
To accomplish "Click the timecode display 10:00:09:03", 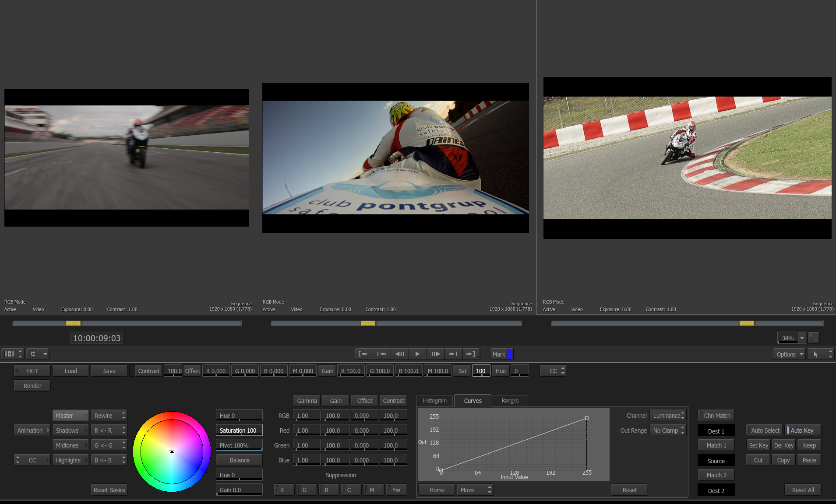I will click(96, 338).
